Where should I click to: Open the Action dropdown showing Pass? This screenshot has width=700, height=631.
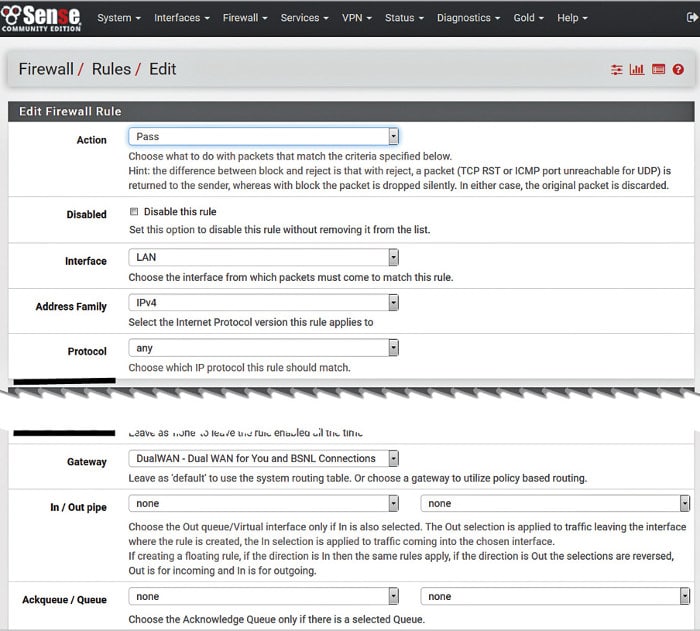click(x=264, y=136)
